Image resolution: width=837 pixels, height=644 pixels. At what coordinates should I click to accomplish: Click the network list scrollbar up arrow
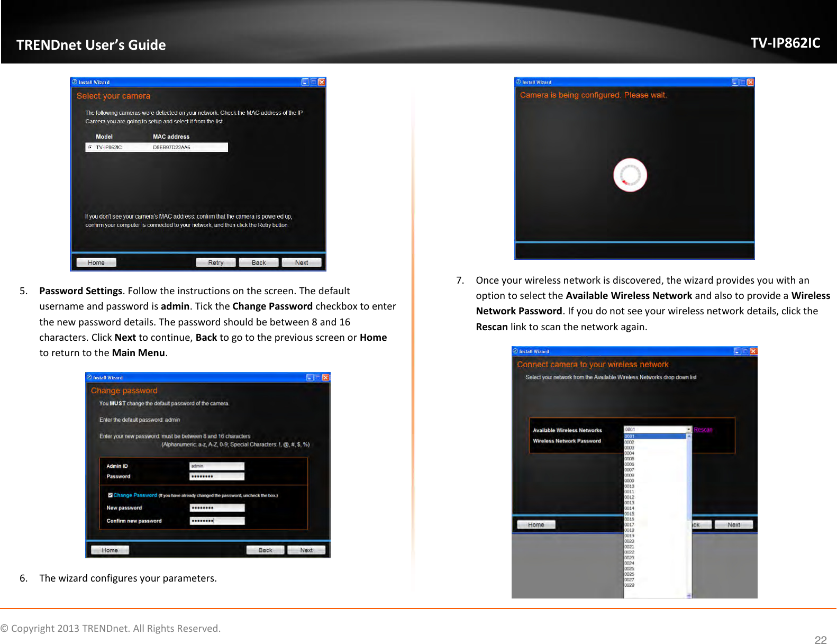point(689,437)
